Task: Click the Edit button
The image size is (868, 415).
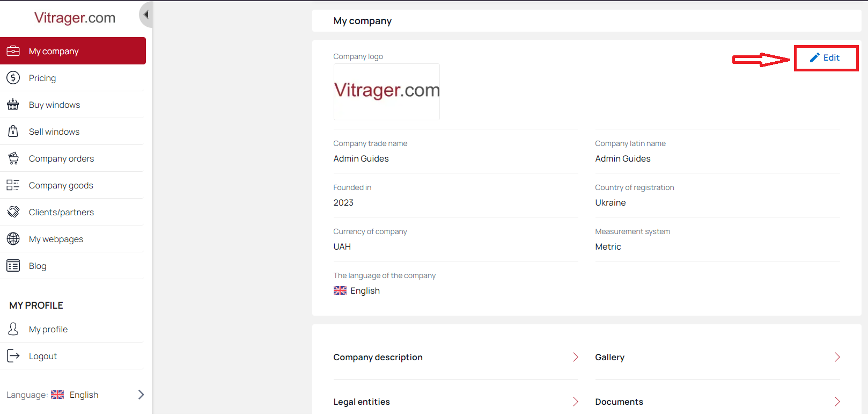Action: point(826,57)
